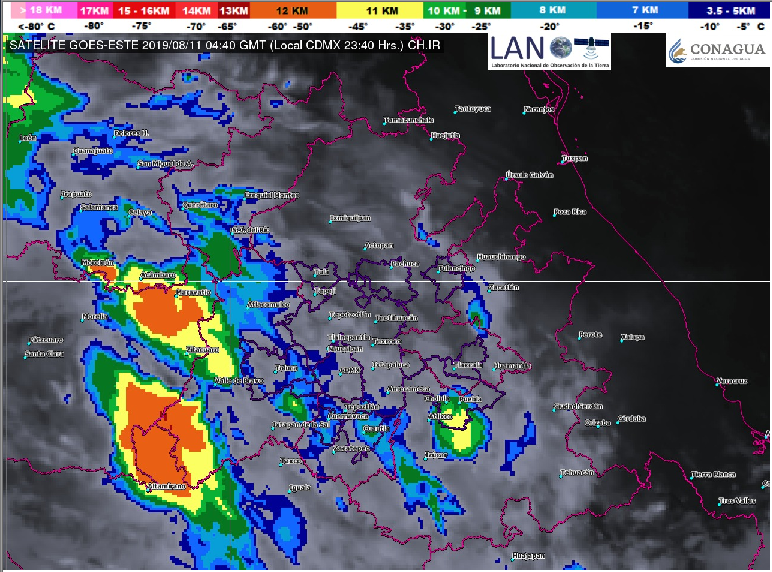
Task: Click the Veracruz city label
Action: (x=732, y=381)
